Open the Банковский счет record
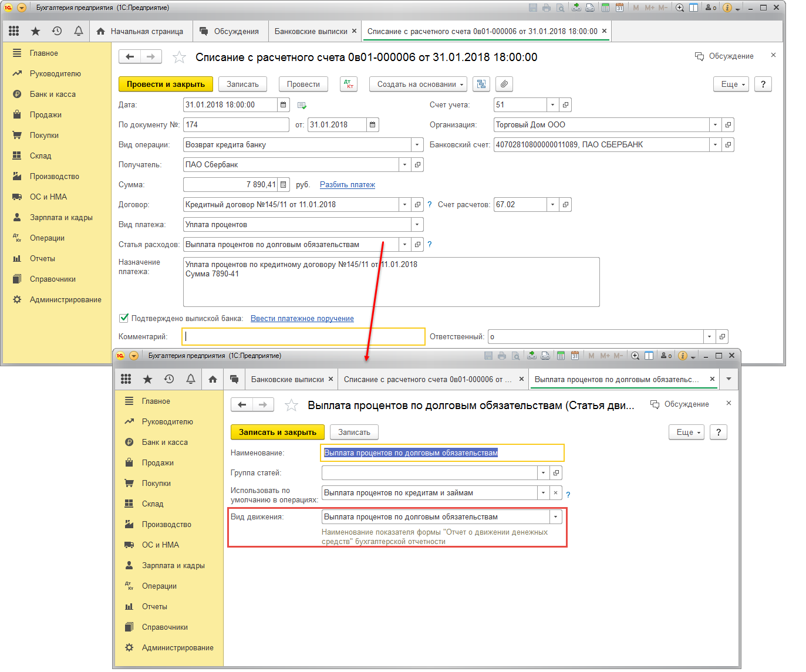 pyautogui.click(x=728, y=144)
